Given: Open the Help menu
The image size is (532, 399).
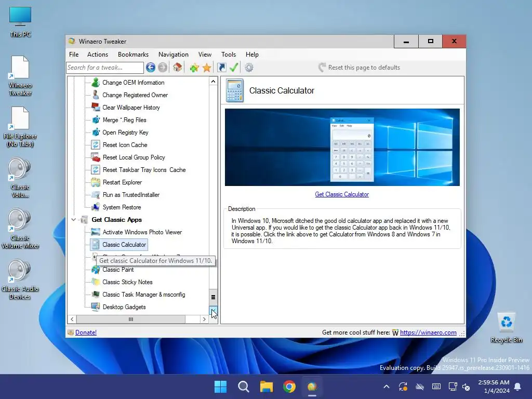Looking at the screenshot, I should point(252,54).
